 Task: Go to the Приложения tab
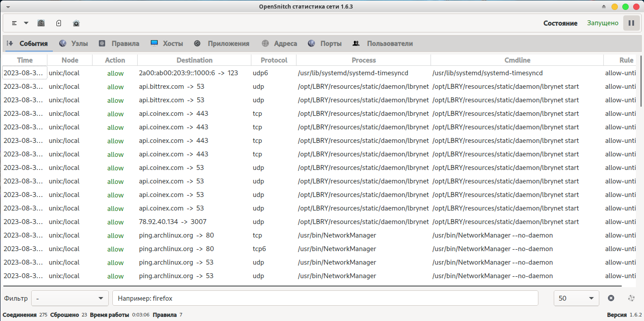(x=222, y=44)
